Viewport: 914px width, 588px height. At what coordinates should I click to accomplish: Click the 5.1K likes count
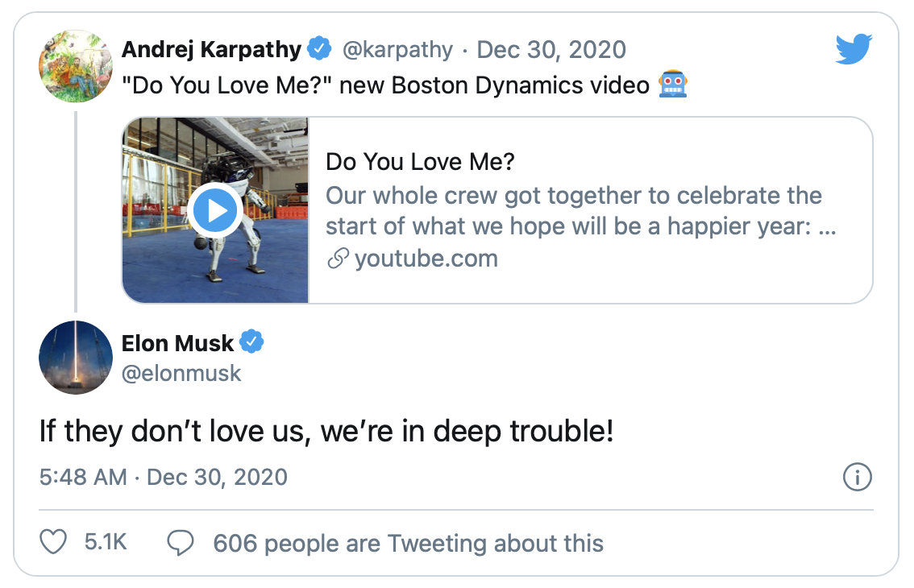106,543
